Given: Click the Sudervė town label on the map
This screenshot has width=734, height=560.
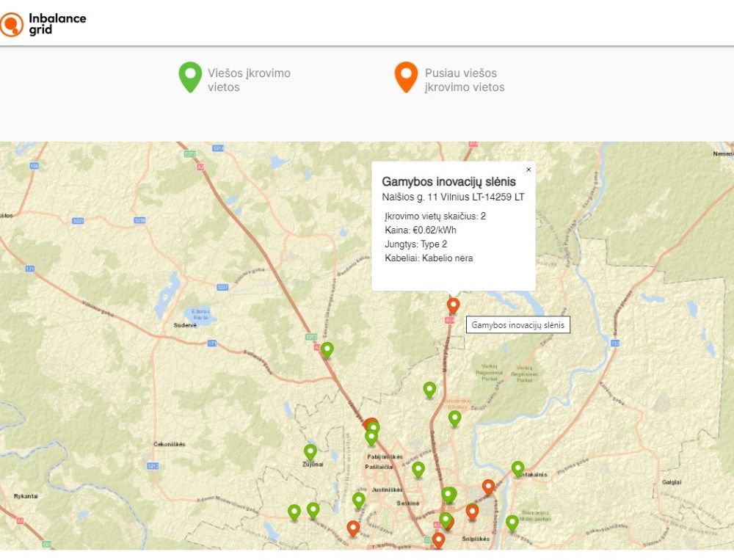Looking at the screenshot, I should coord(186,324).
